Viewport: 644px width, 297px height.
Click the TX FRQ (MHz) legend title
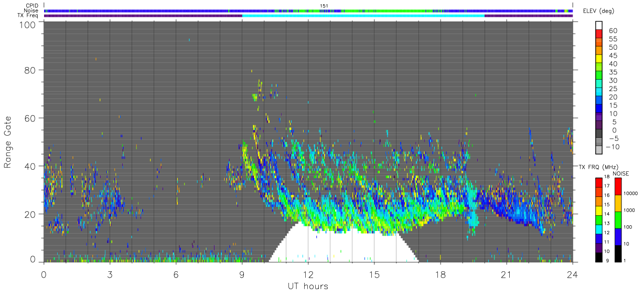click(597, 167)
